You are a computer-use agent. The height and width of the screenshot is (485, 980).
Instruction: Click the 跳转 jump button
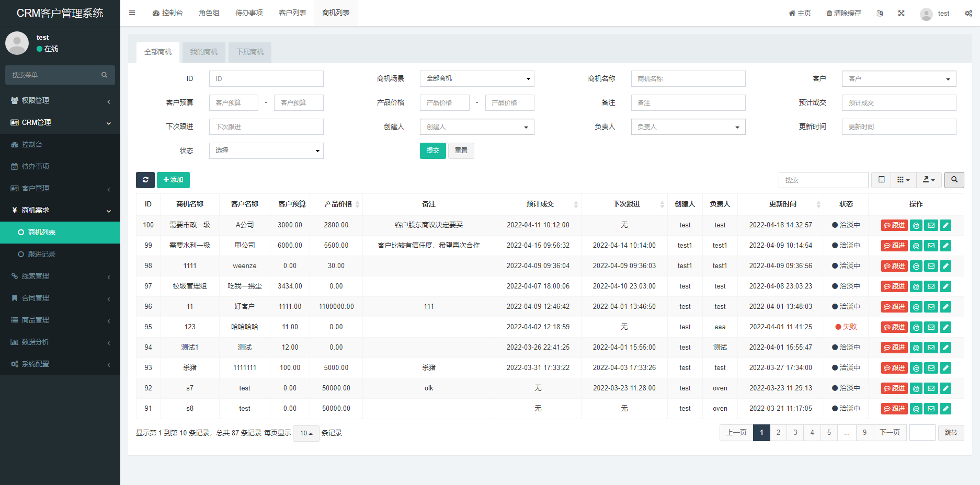coord(951,433)
